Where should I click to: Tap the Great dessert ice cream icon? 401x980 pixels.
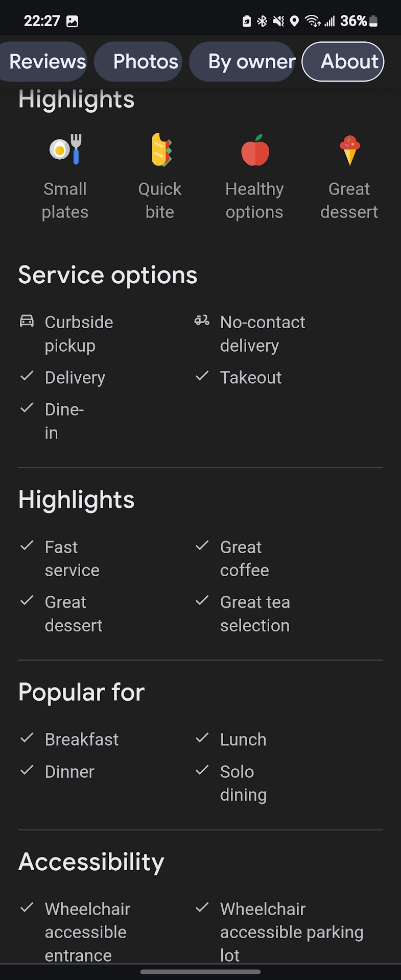click(x=349, y=150)
